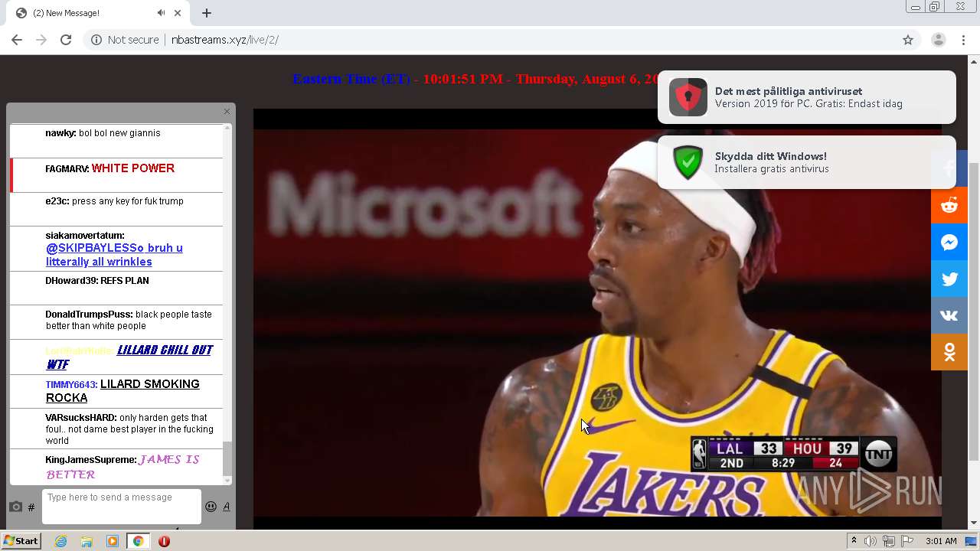This screenshot has height=551, width=980.
Task: Open Windows Explorer folder in taskbar
Action: point(87,541)
